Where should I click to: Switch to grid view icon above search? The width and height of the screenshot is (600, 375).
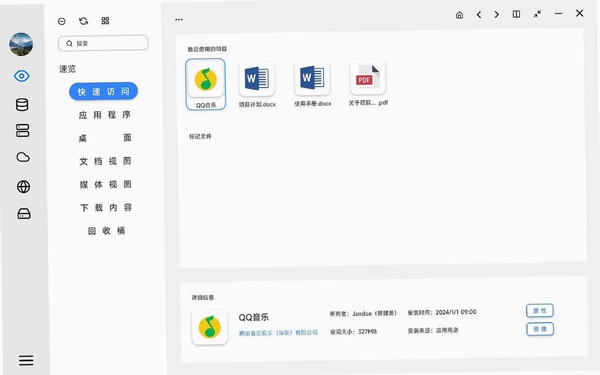click(105, 21)
